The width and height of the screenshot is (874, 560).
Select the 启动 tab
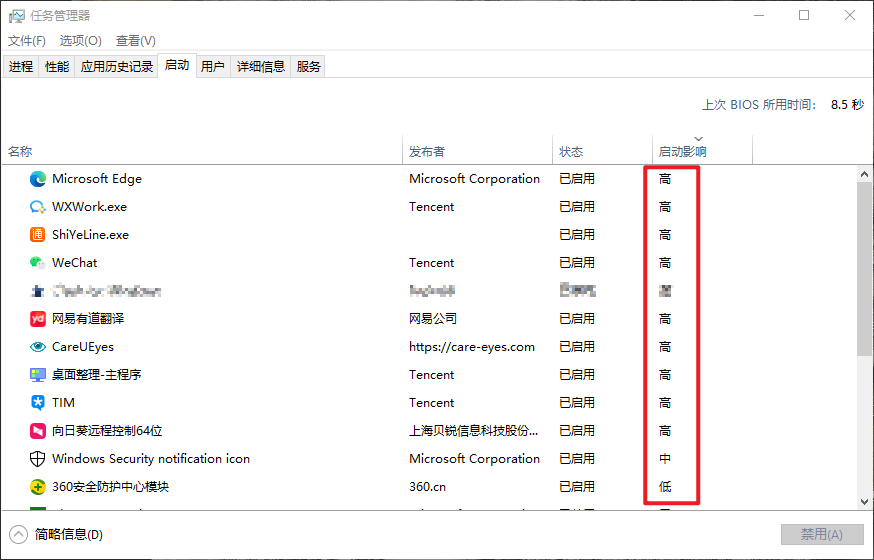[x=177, y=65]
